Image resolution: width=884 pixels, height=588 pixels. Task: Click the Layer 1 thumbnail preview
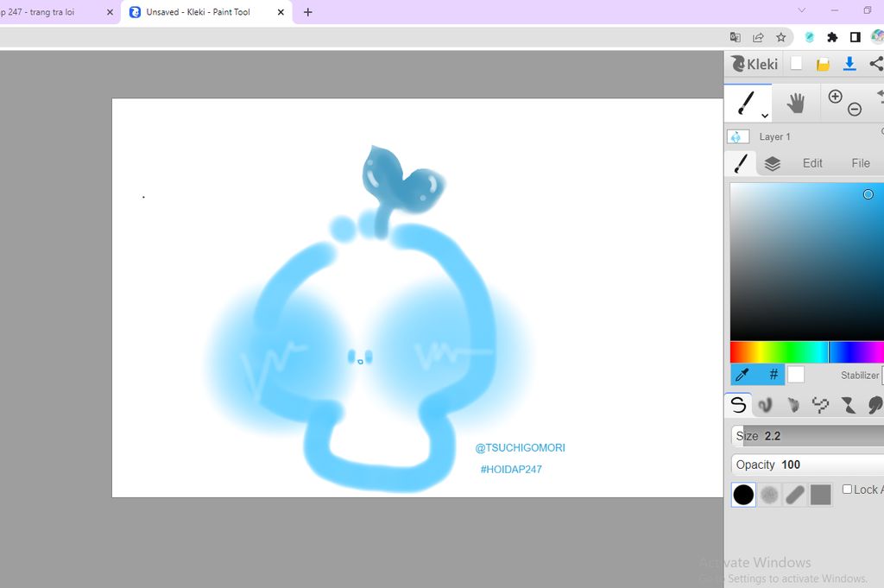738,137
